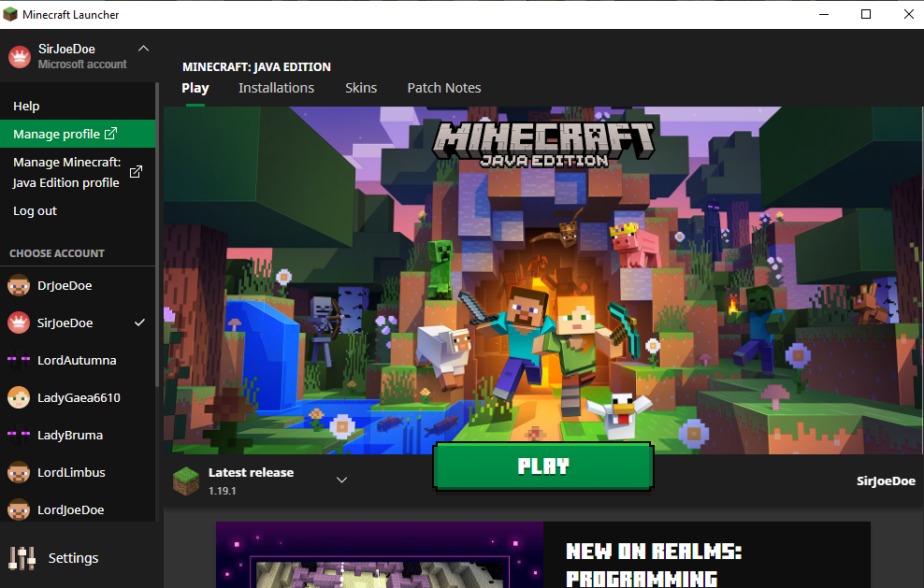Screen dimensions: 924x588
Task: Click the 1.19.1 version text
Action: 223,491
